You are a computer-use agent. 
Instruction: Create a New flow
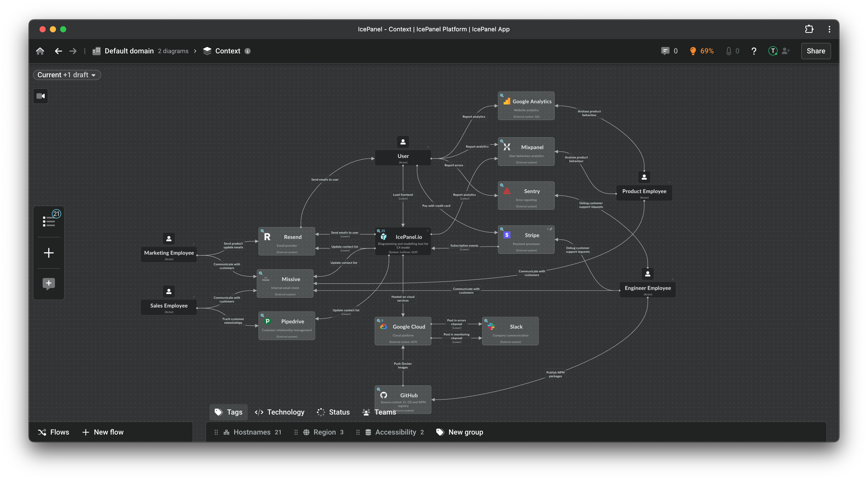click(x=103, y=432)
